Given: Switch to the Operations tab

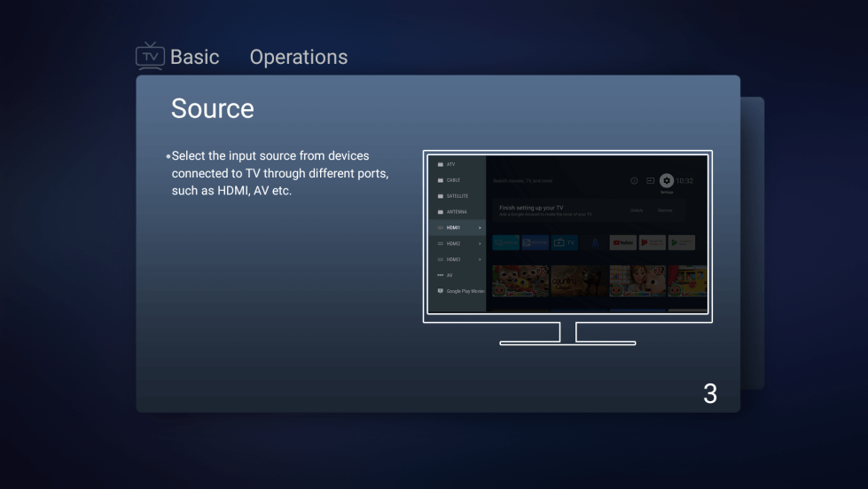Looking at the screenshot, I should tap(298, 57).
